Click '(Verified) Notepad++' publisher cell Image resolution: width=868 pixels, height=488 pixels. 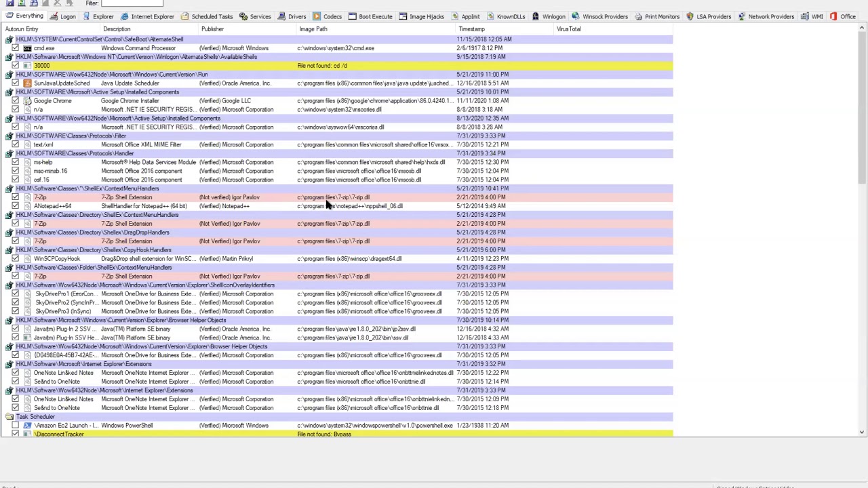[224, 206]
